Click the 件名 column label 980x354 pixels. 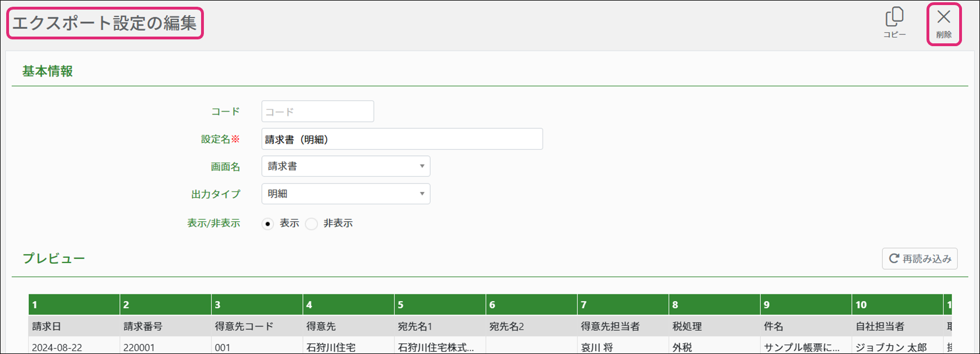[x=773, y=326]
